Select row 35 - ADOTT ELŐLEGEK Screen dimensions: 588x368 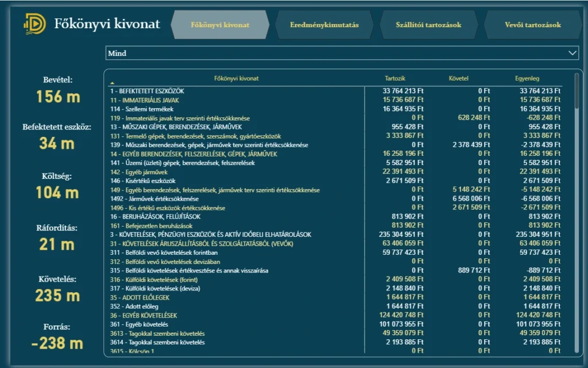[140, 297]
